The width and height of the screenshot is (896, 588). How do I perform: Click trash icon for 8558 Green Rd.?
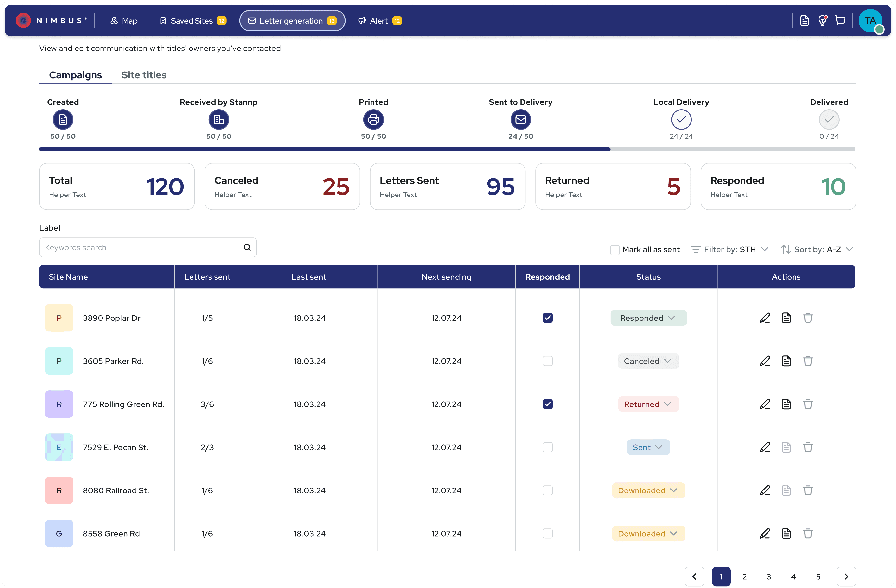click(807, 533)
